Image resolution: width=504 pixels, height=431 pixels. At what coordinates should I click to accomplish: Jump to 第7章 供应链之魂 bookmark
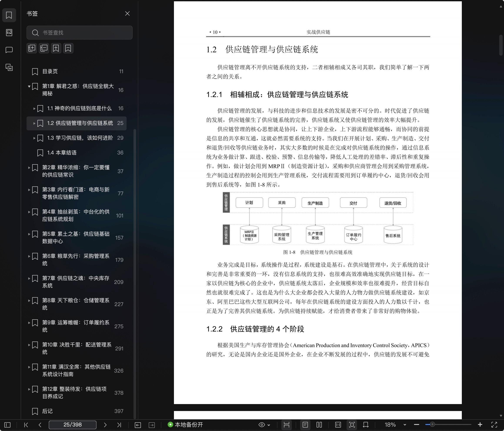pyautogui.click(x=76, y=282)
